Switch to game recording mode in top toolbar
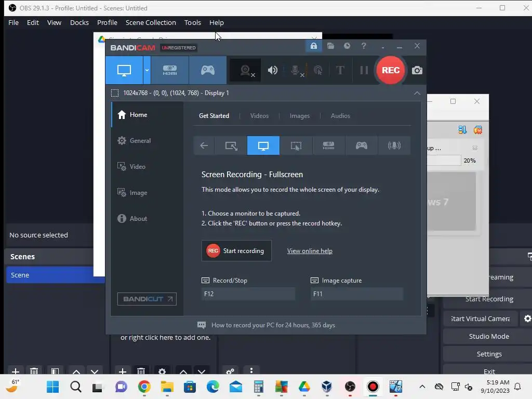Image resolution: width=532 pixels, height=399 pixels. [208, 70]
